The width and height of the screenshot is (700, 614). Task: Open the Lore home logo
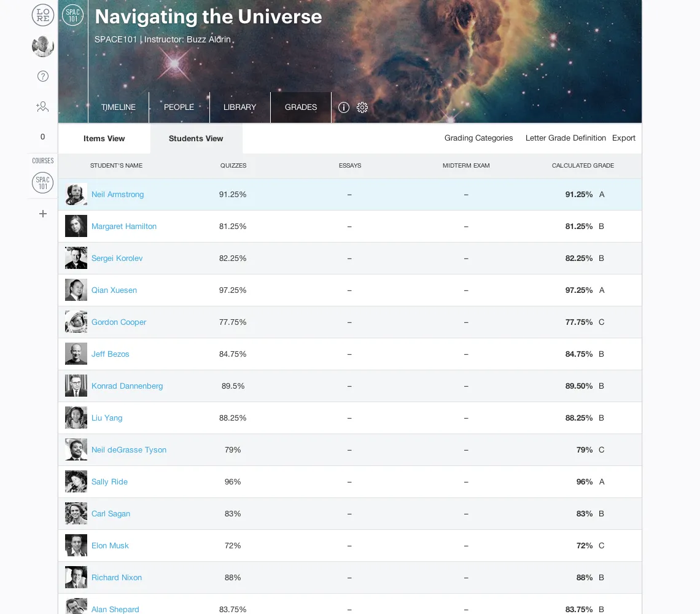43,15
